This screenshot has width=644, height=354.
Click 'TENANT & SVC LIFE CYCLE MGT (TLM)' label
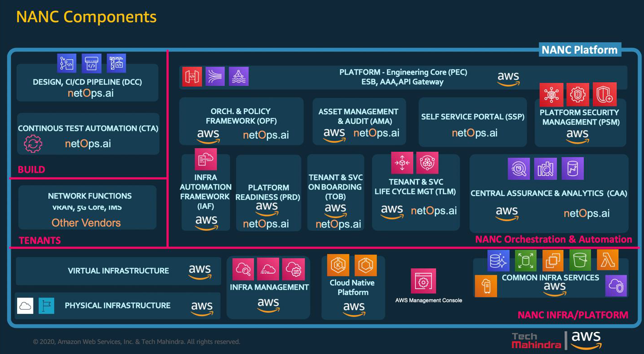point(415,187)
